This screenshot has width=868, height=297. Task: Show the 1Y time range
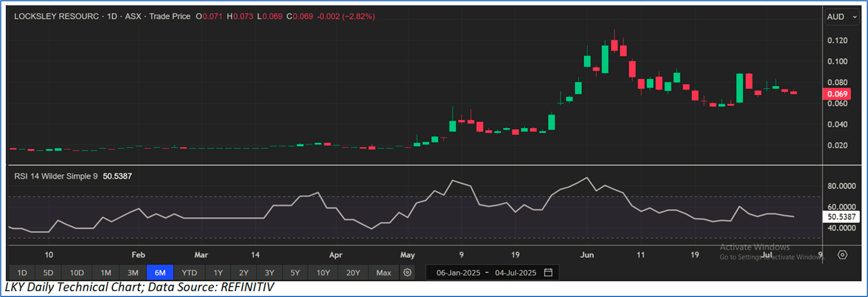218,273
